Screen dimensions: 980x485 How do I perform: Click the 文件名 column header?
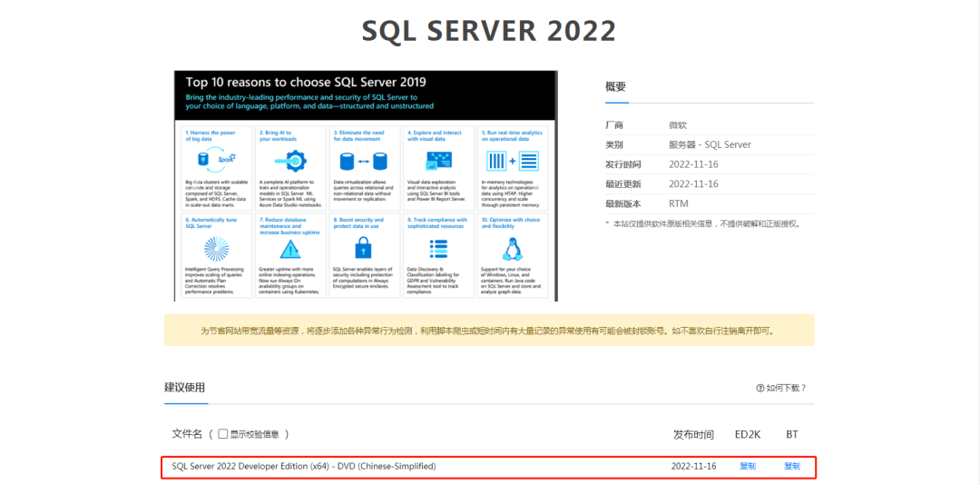[188, 433]
